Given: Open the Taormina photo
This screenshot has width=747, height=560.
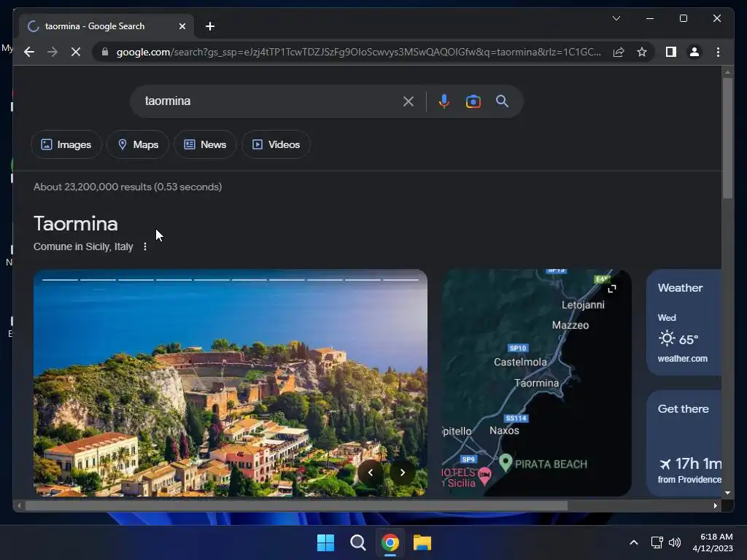Looking at the screenshot, I should tap(230, 383).
